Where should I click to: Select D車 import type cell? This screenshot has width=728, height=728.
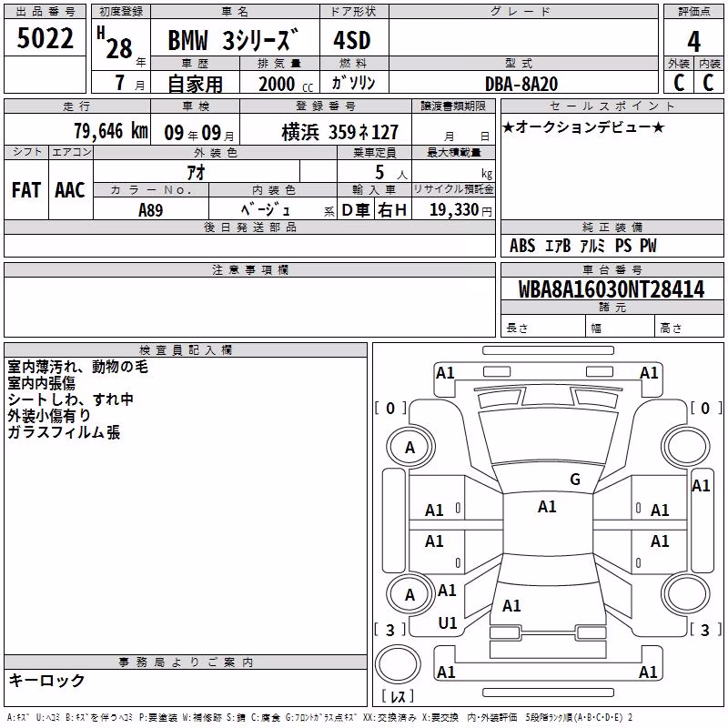point(356,210)
